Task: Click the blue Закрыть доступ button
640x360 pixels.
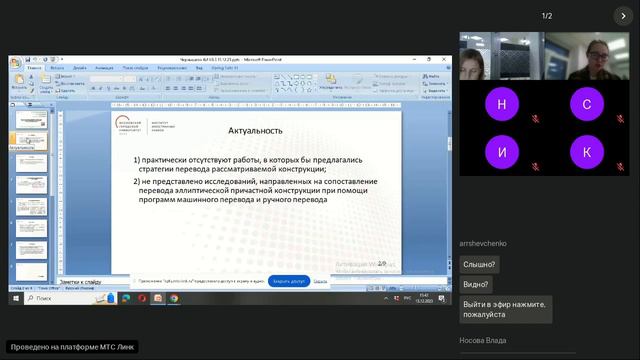Action: pyautogui.click(x=289, y=281)
